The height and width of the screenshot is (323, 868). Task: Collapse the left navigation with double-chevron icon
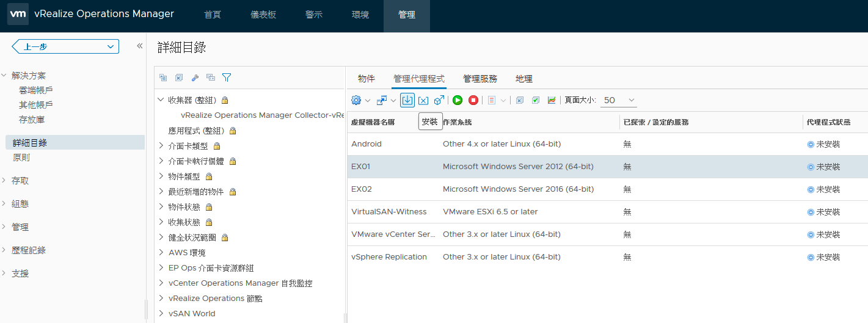click(x=139, y=46)
